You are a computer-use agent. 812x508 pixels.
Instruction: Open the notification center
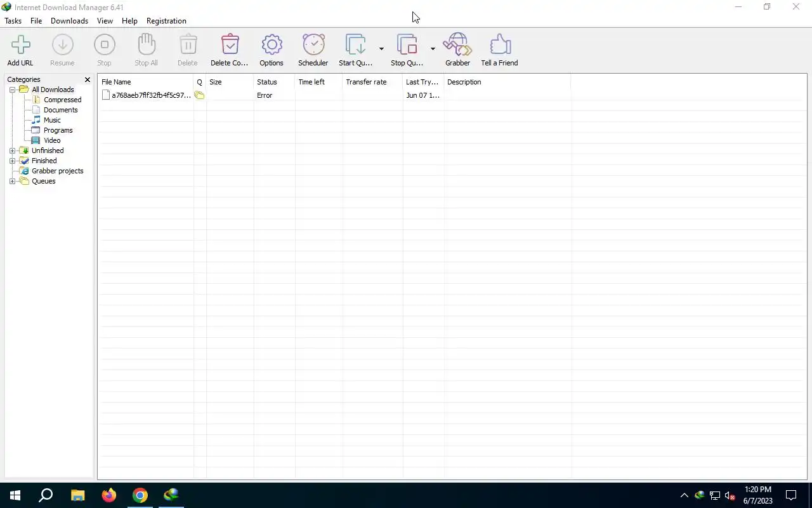tap(791, 495)
